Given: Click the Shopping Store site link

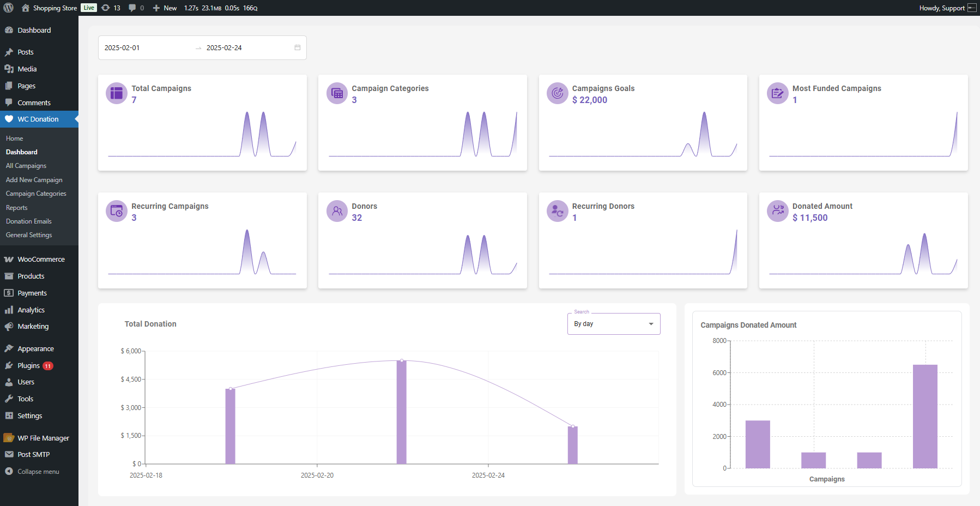Looking at the screenshot, I should pos(55,8).
